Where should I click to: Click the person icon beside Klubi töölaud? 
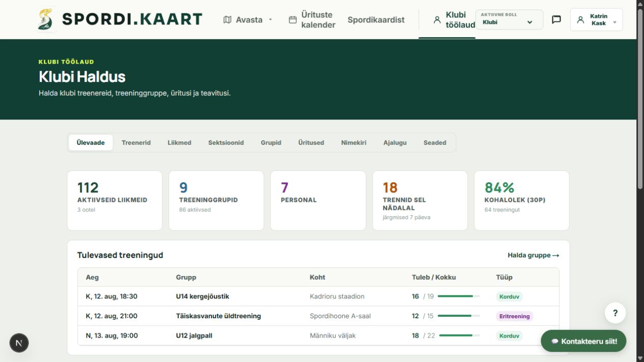click(x=437, y=20)
